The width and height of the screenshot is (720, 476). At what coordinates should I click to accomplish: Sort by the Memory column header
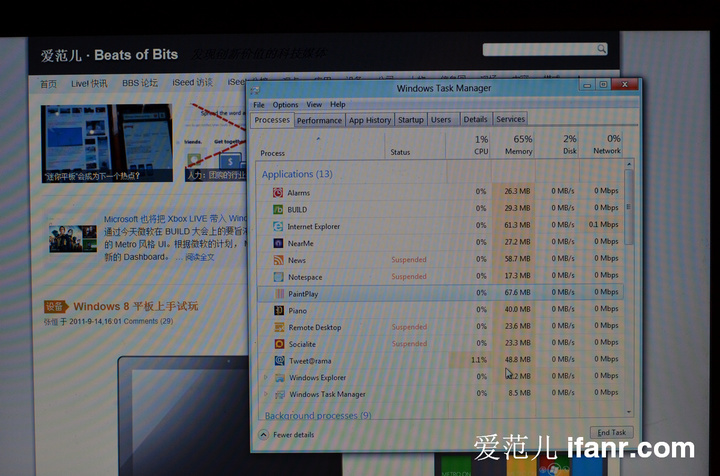pyautogui.click(x=513, y=145)
